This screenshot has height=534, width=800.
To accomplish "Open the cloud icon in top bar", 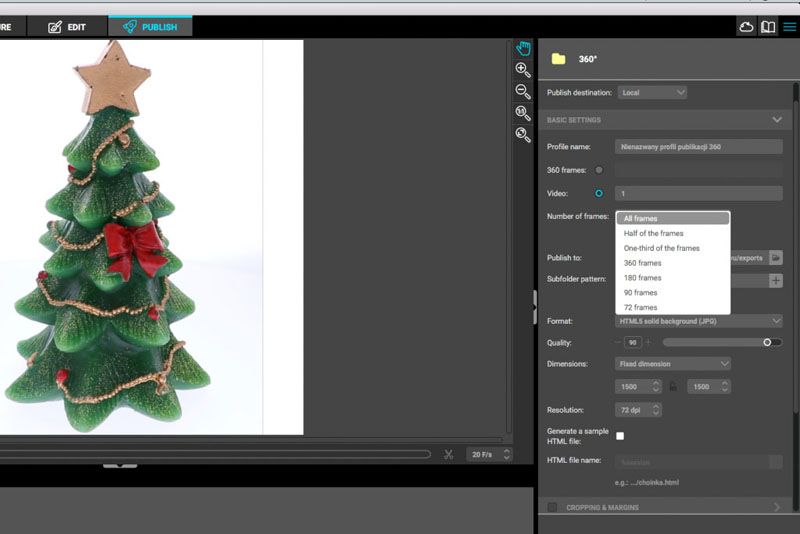I will (746, 27).
